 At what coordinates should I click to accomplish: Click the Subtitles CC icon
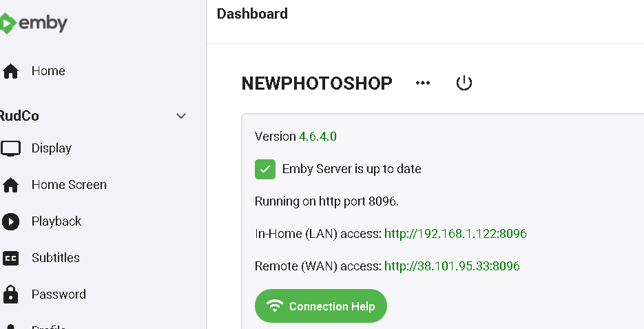point(10,258)
